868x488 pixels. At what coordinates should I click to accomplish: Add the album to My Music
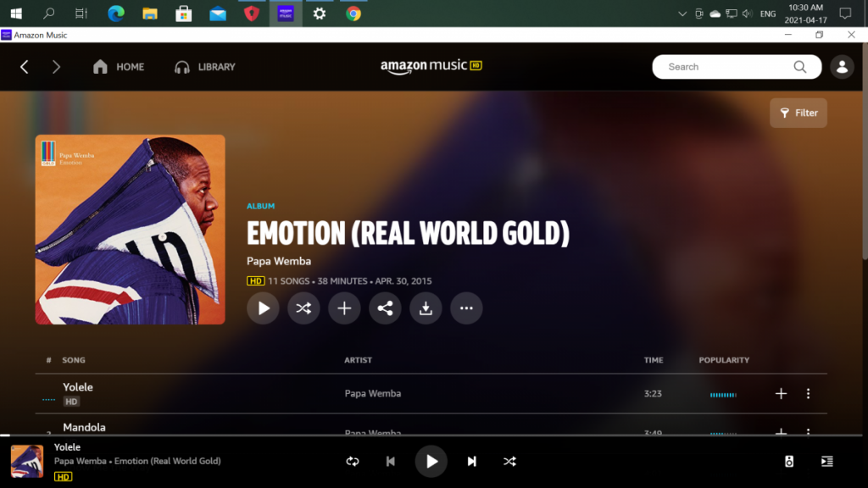point(344,308)
